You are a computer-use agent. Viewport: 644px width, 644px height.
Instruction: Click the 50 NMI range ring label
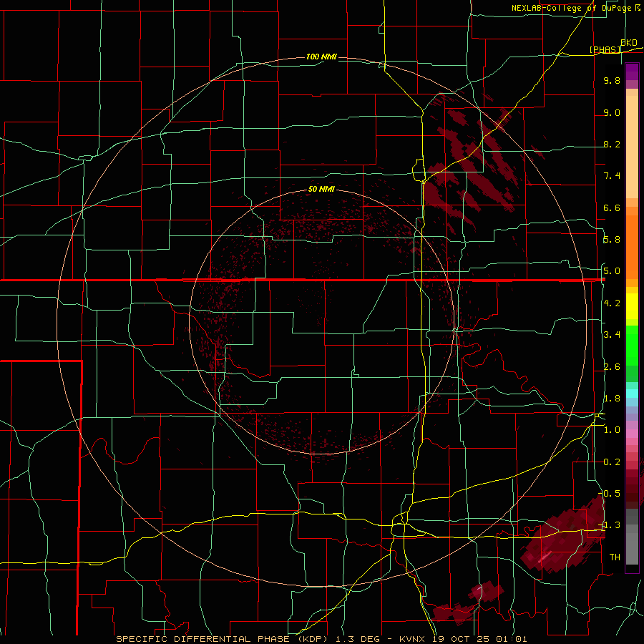(x=321, y=189)
